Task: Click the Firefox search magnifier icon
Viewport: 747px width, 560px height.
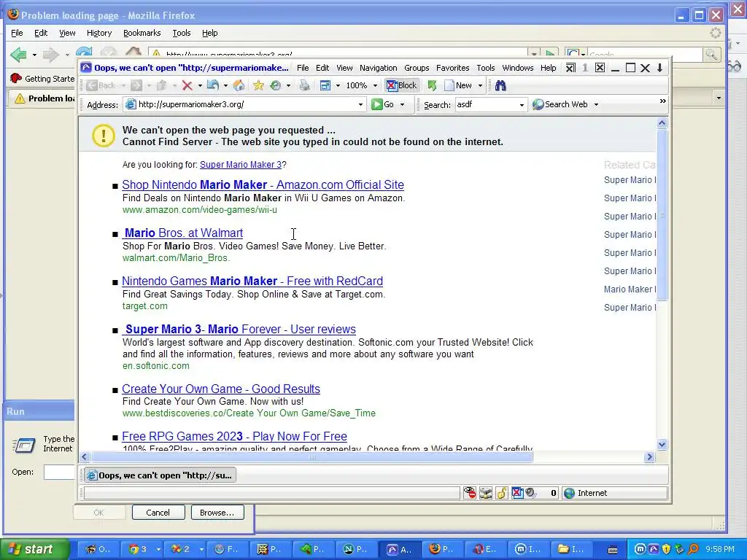Action: (711, 55)
